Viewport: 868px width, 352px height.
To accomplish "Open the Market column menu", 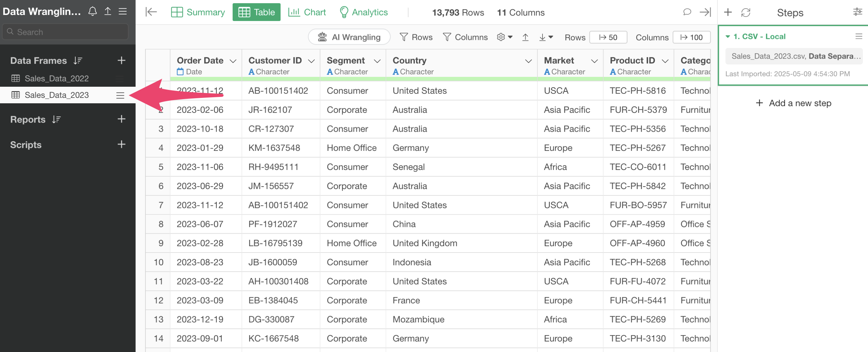I will 595,61.
